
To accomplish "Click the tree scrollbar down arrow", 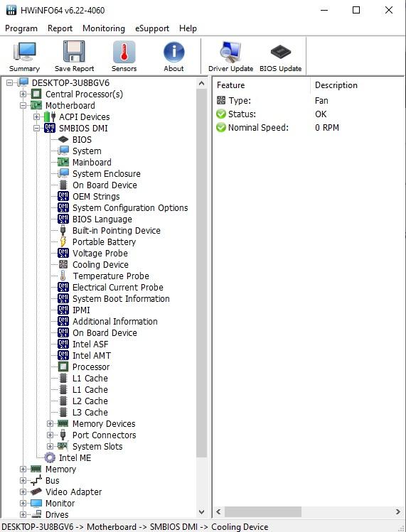I will tap(201, 512).
